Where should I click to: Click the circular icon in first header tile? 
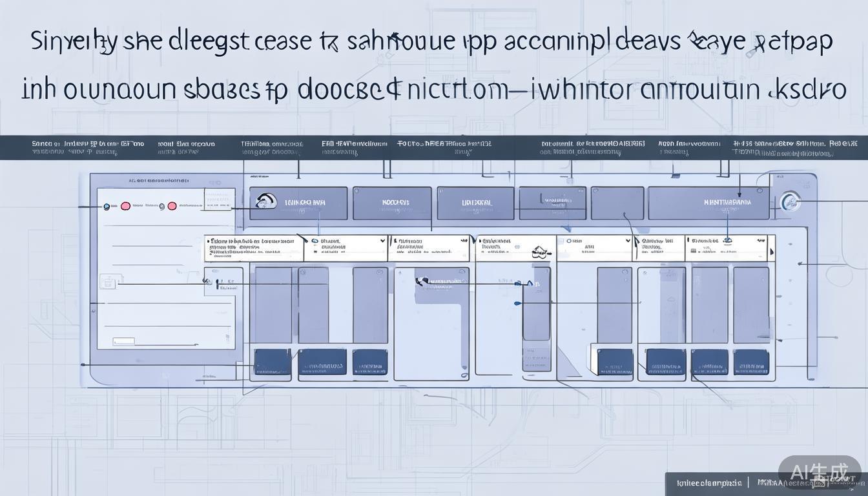click(266, 201)
